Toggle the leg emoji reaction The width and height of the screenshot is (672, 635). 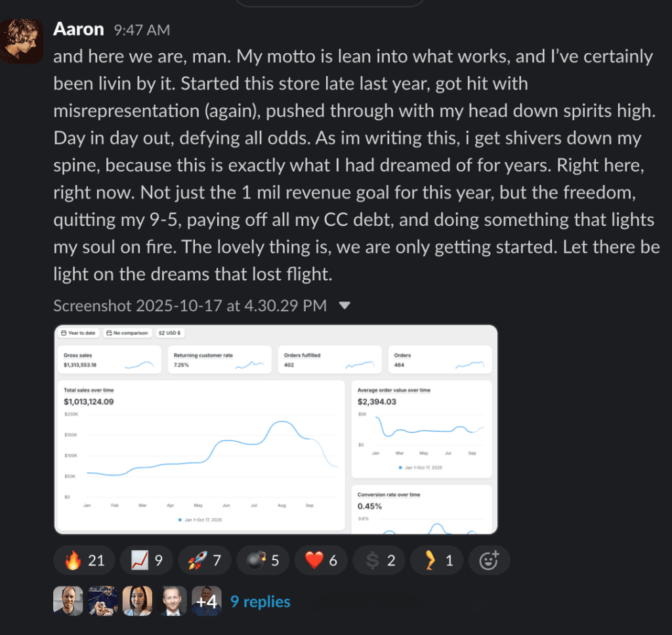tap(436, 560)
